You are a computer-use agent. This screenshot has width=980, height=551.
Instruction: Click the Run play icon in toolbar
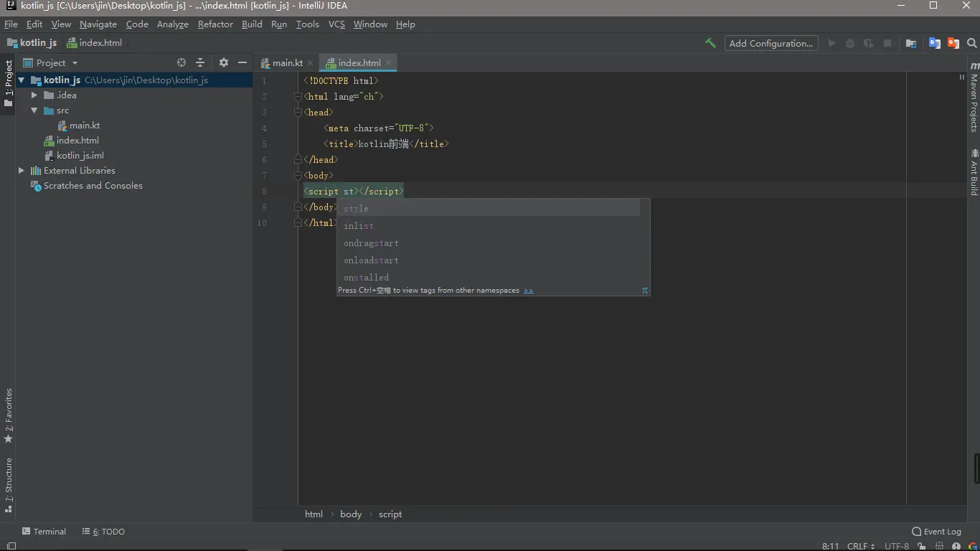831,43
